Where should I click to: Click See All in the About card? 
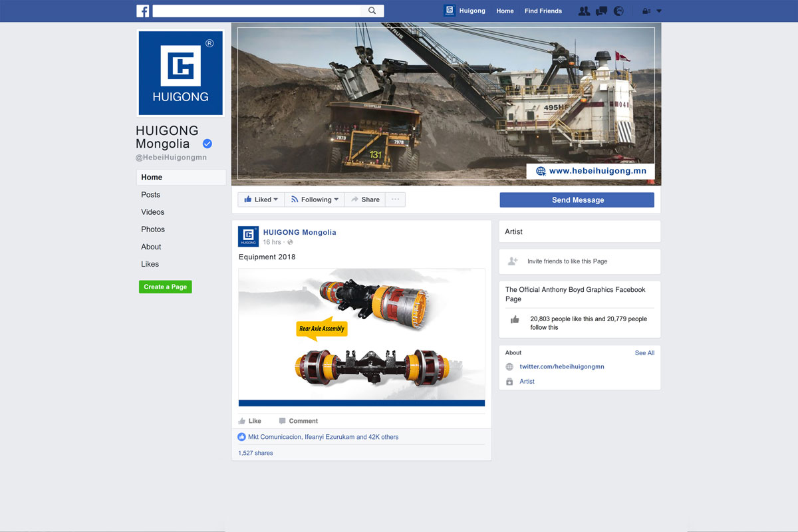pyautogui.click(x=644, y=353)
